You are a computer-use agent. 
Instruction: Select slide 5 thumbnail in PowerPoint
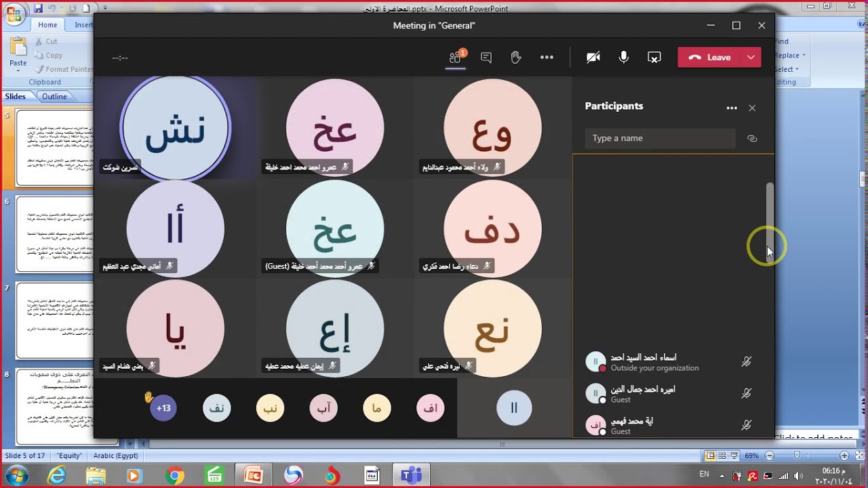click(x=54, y=148)
